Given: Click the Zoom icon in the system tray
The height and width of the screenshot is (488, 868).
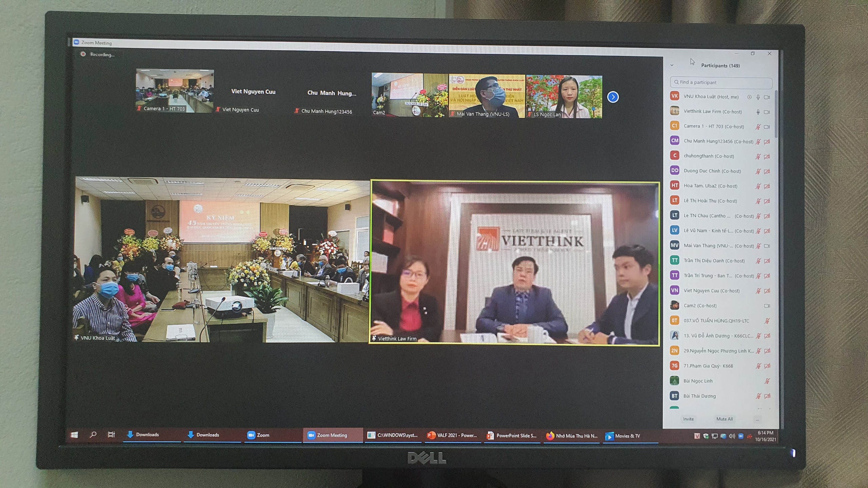Looking at the screenshot, I should coord(741,436).
